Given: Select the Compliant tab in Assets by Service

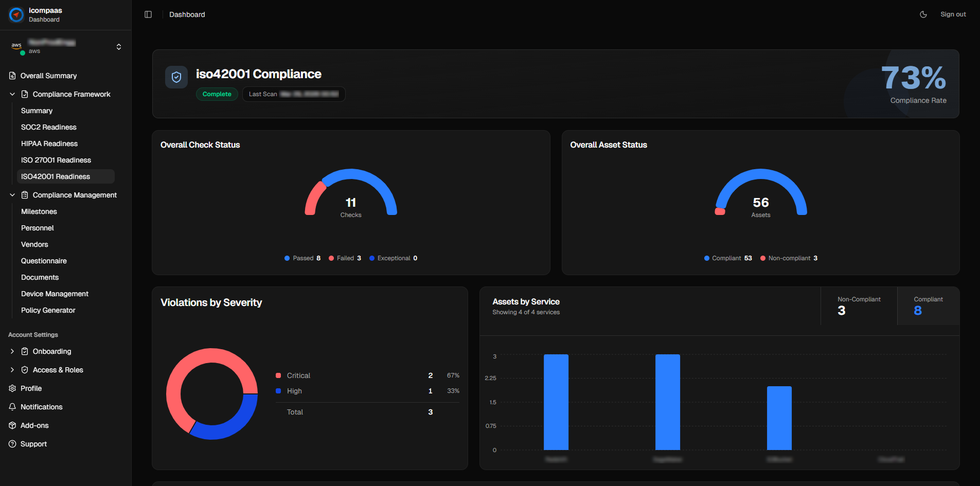Looking at the screenshot, I should point(928,306).
